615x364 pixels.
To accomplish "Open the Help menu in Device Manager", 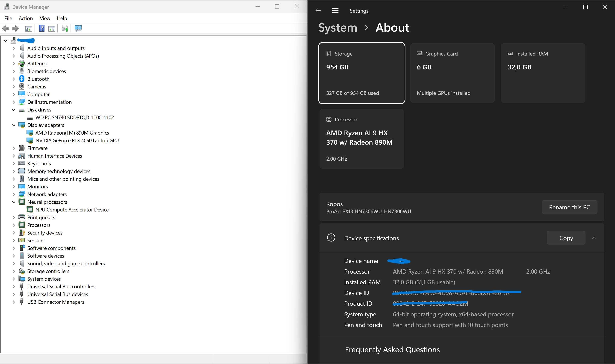I will click(62, 18).
